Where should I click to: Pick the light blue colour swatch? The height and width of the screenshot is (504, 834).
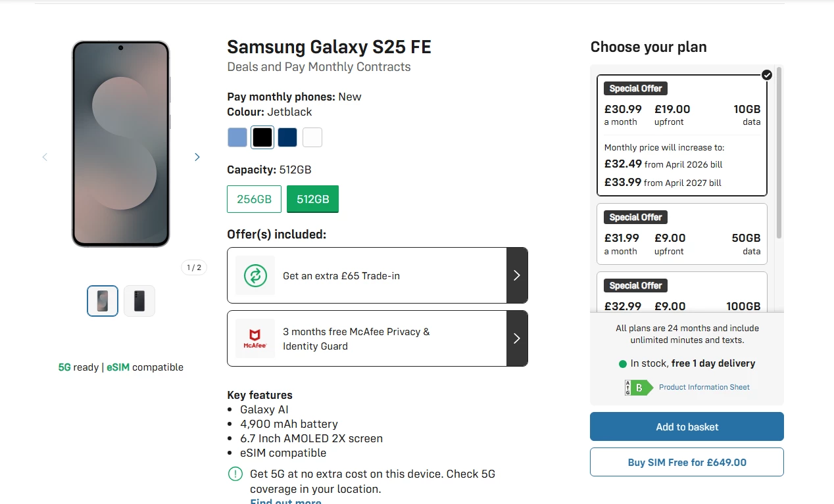click(x=237, y=137)
